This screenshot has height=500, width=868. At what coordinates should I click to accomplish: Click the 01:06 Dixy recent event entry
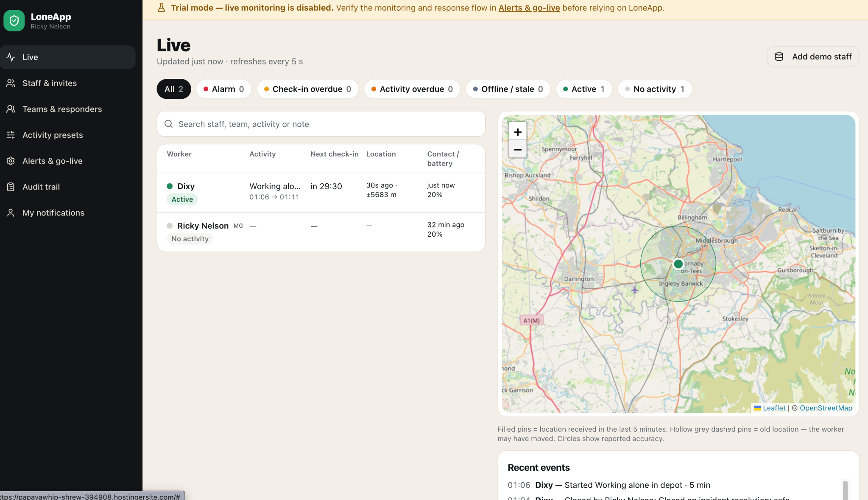tap(609, 485)
